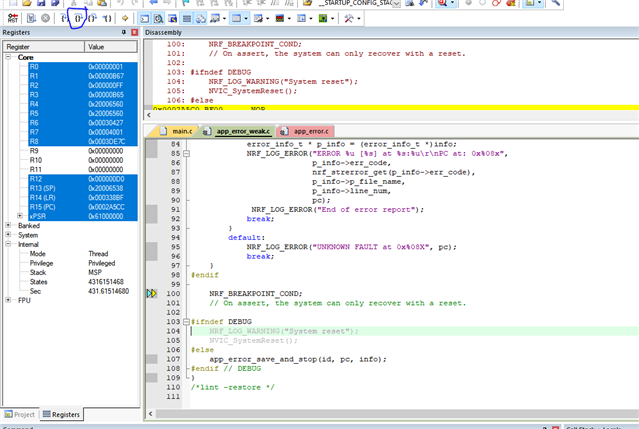Viewport: 639px width, 429px height.
Task: Click the circled Step Over icon
Action: pyautogui.click(x=78, y=18)
